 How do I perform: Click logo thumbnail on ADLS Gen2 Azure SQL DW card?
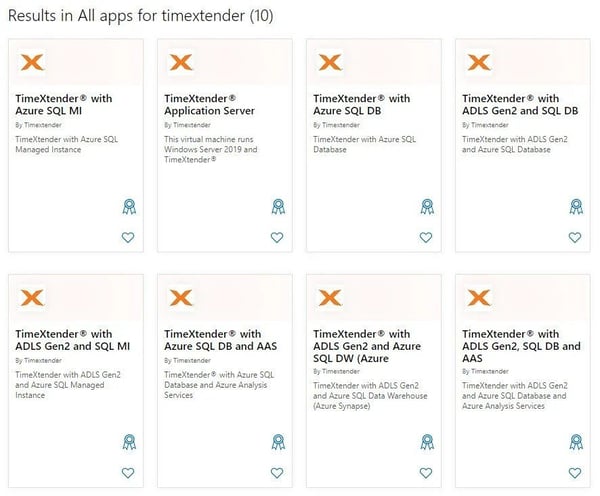(331, 297)
